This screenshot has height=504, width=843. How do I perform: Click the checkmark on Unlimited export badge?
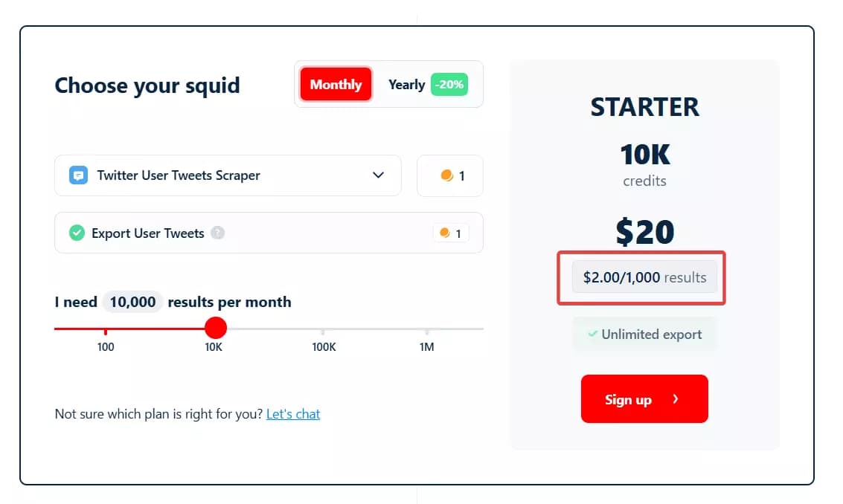point(593,334)
